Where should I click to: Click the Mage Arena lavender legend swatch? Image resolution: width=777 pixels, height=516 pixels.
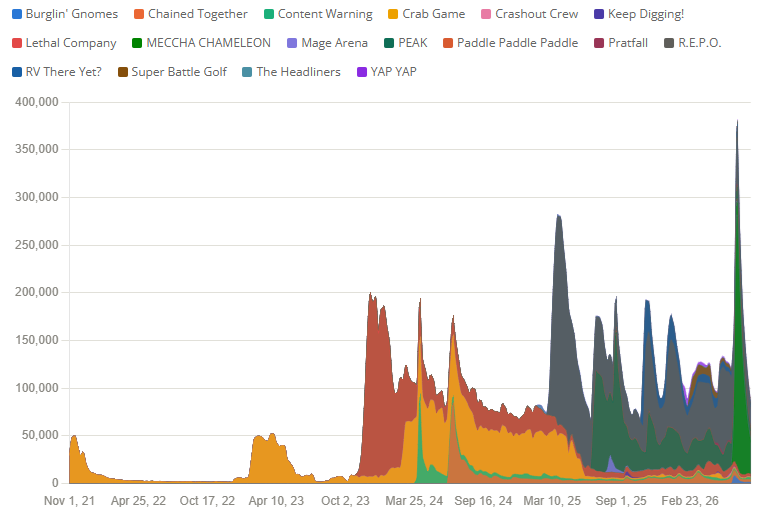(x=292, y=43)
